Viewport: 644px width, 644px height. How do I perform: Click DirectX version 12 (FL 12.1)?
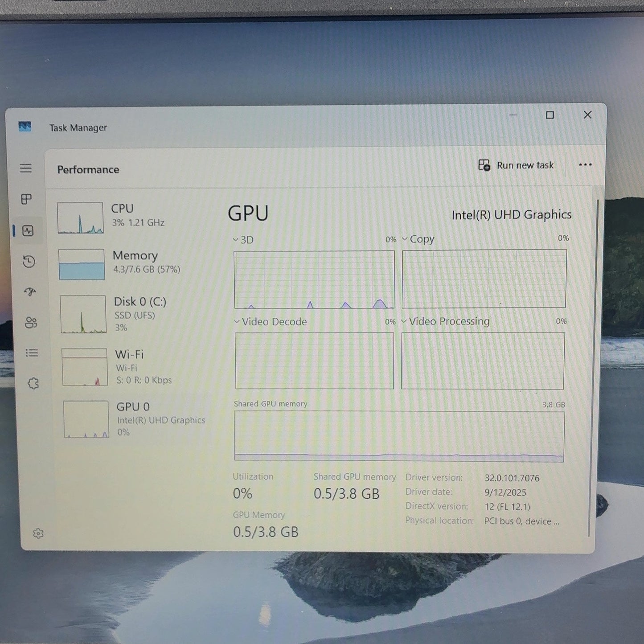tap(507, 507)
